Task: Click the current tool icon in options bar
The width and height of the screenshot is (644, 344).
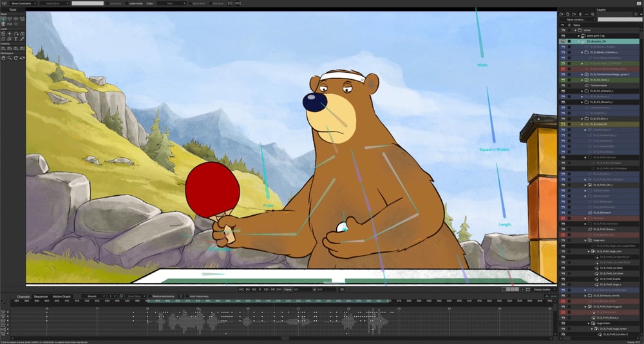Action: click(x=4, y=3)
